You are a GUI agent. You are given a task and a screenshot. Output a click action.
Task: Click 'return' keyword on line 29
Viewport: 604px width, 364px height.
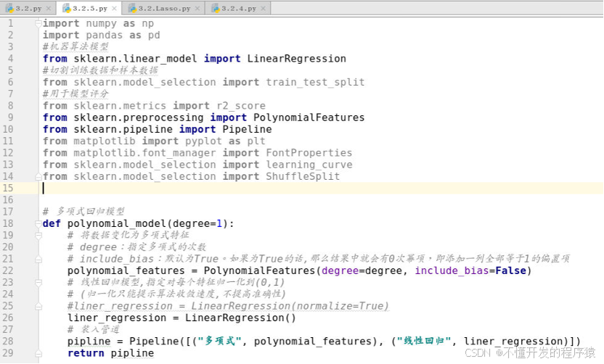86,353
